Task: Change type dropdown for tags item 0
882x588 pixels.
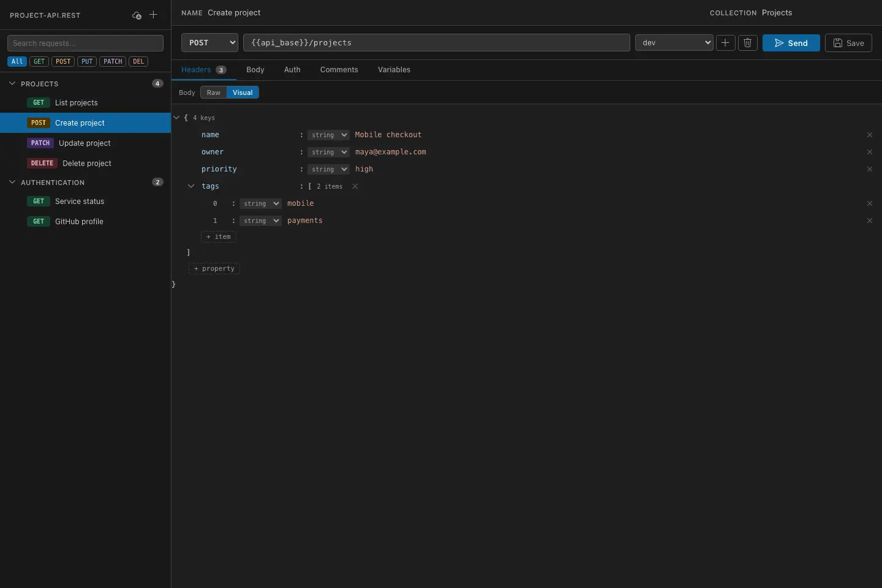Action: click(x=260, y=203)
